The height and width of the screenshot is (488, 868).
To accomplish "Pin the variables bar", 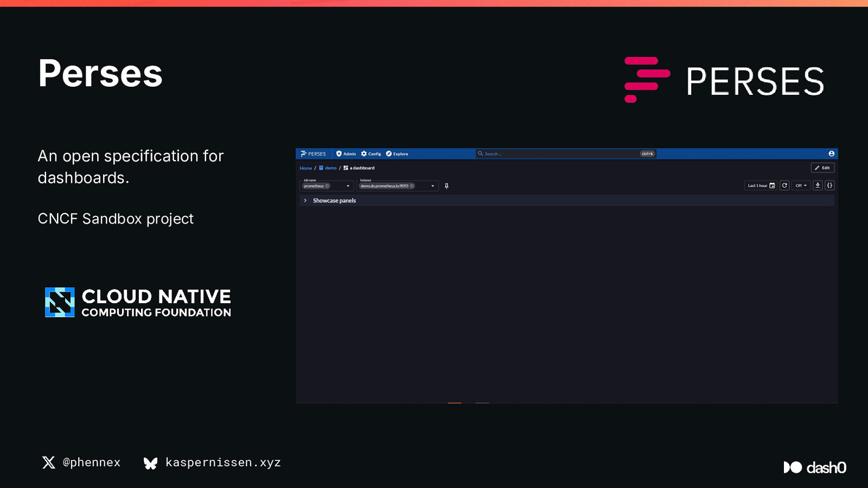I will point(446,186).
